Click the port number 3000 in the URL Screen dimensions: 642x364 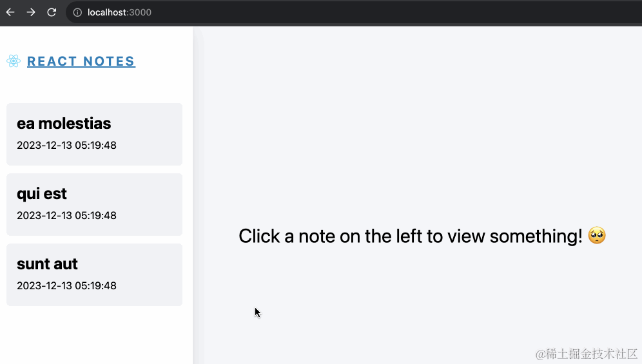pos(140,12)
